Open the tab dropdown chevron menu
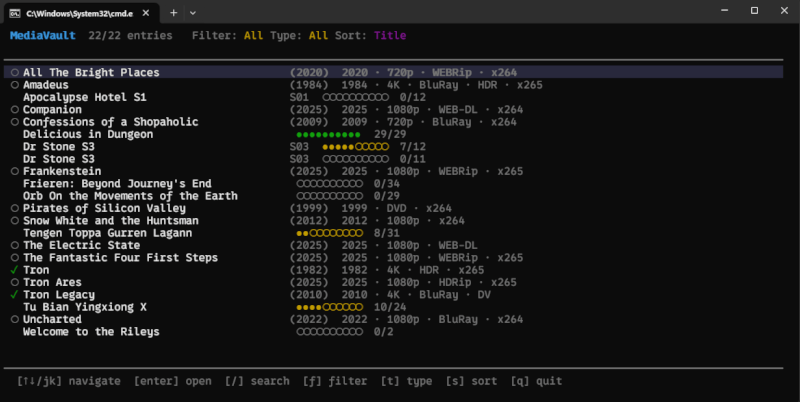Screen dimensions: 800x402 coord(193,12)
